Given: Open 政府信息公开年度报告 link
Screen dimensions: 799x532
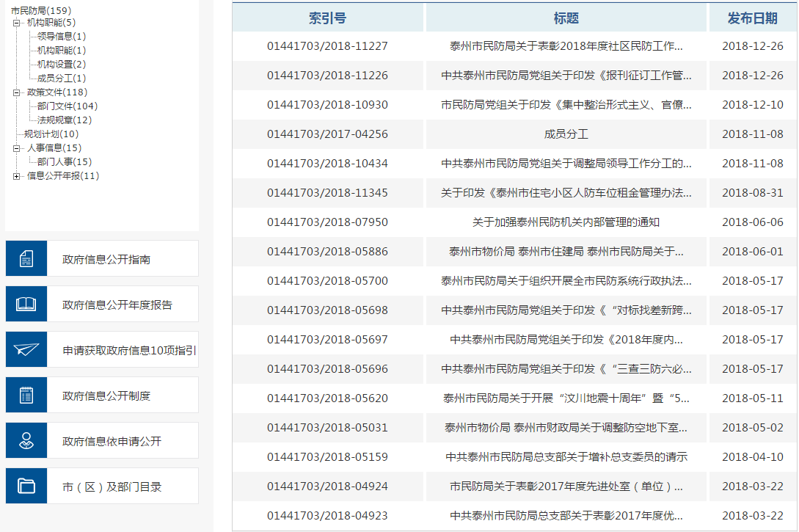Looking at the screenshot, I should [117, 305].
